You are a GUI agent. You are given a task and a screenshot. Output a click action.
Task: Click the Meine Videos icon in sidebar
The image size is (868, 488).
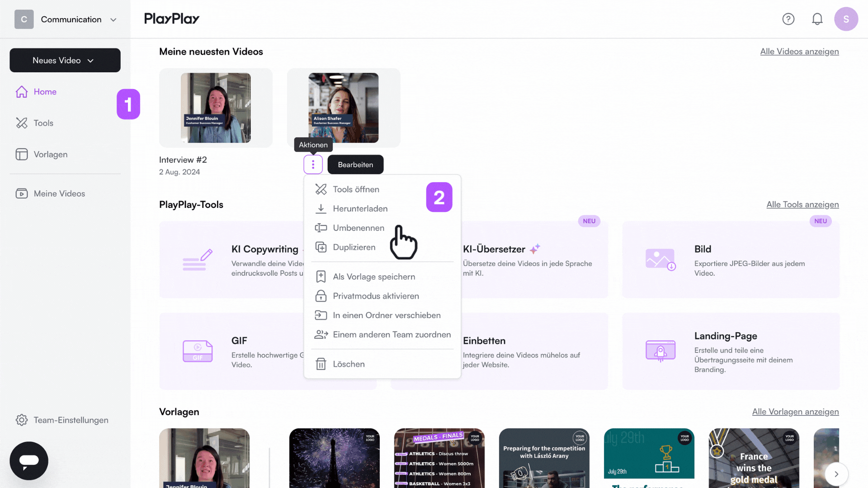click(x=22, y=193)
